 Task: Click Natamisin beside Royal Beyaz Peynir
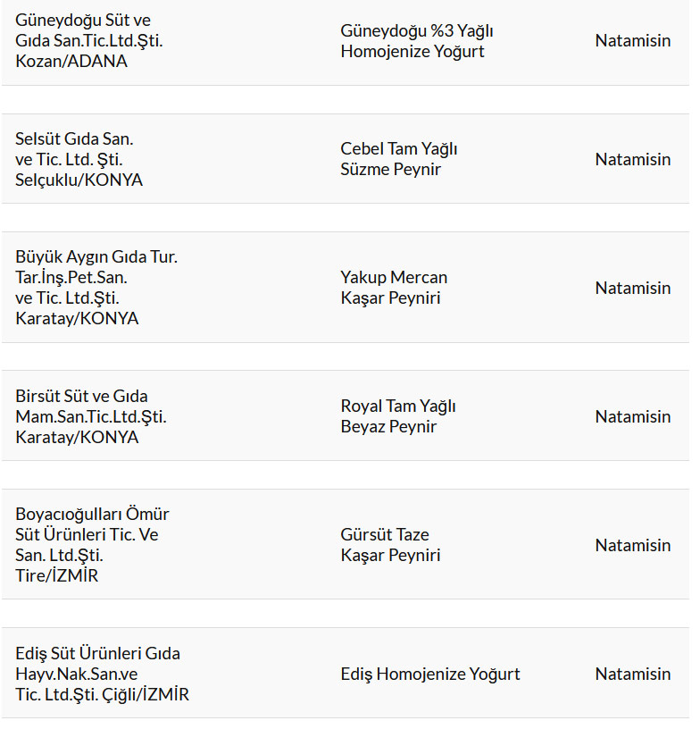point(632,416)
